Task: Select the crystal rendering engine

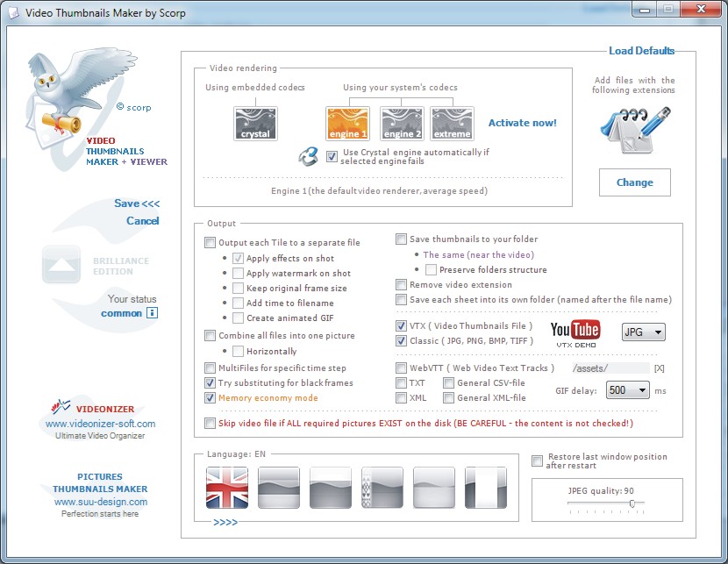Action: 255,124
